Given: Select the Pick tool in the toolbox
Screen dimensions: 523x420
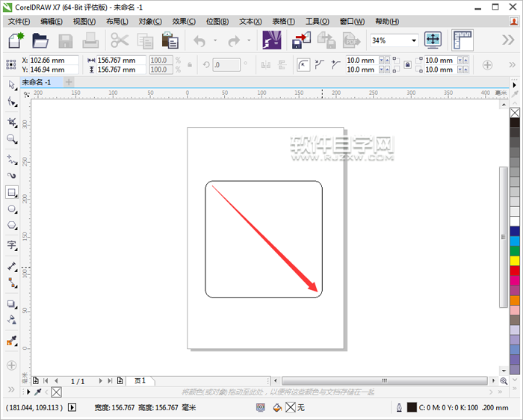Looking at the screenshot, I should click(x=11, y=86).
